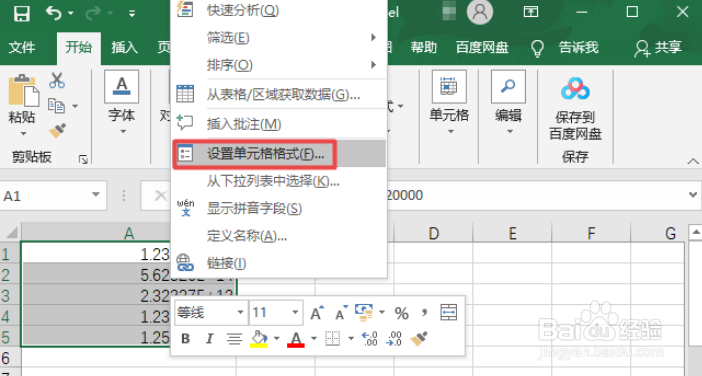The width and height of the screenshot is (702, 376).
Task: Click the copy icon
Action: coord(56,106)
